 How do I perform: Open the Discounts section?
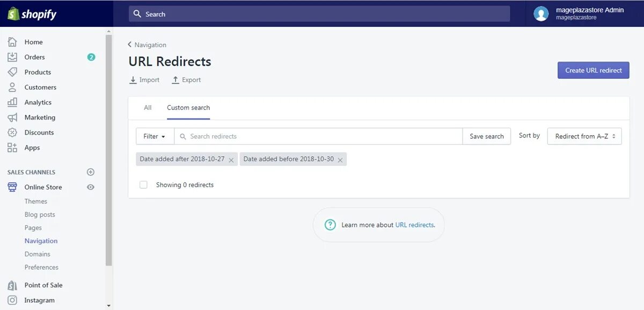(39, 132)
